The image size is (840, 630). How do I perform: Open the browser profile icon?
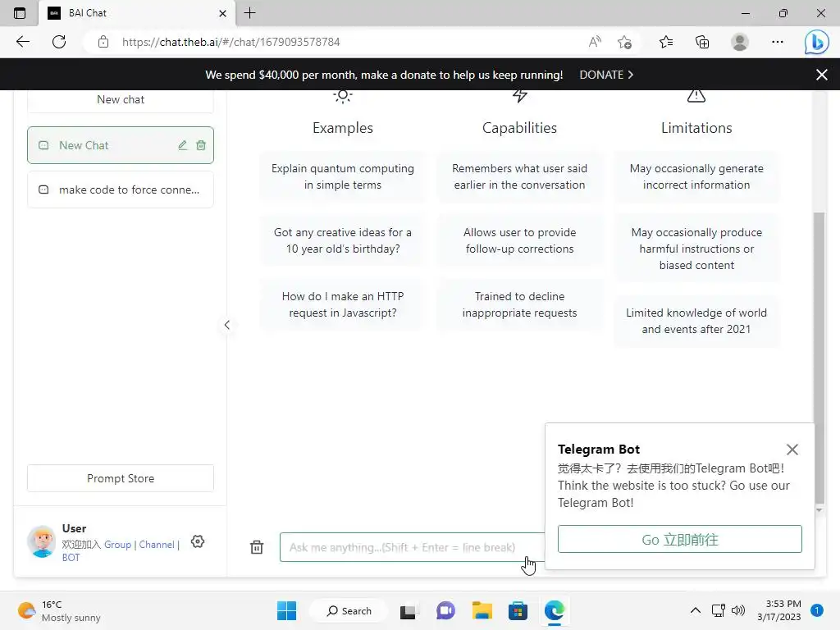[740, 42]
